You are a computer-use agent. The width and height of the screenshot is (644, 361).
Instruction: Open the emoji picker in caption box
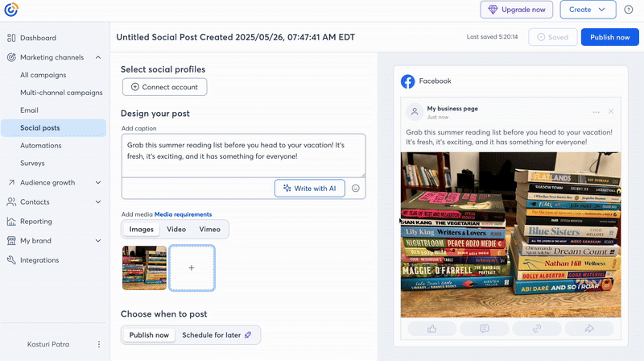pyautogui.click(x=355, y=189)
